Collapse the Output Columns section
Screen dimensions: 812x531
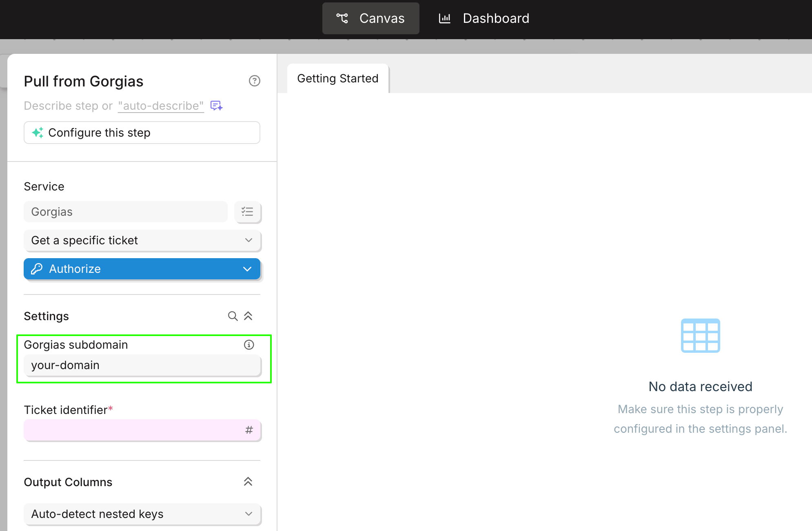[x=248, y=482]
